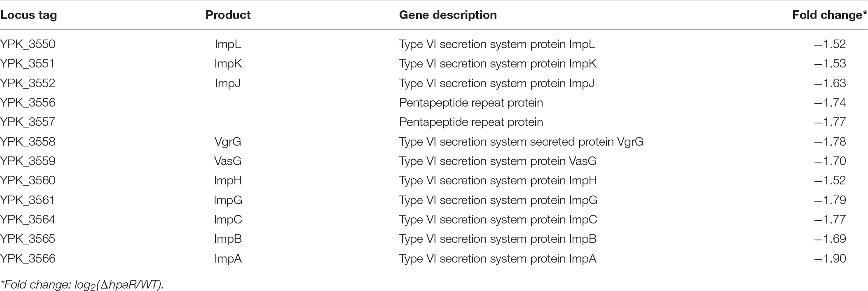Select locus tag YPK_3557
Screen dimensions: 868x291
click(28, 122)
